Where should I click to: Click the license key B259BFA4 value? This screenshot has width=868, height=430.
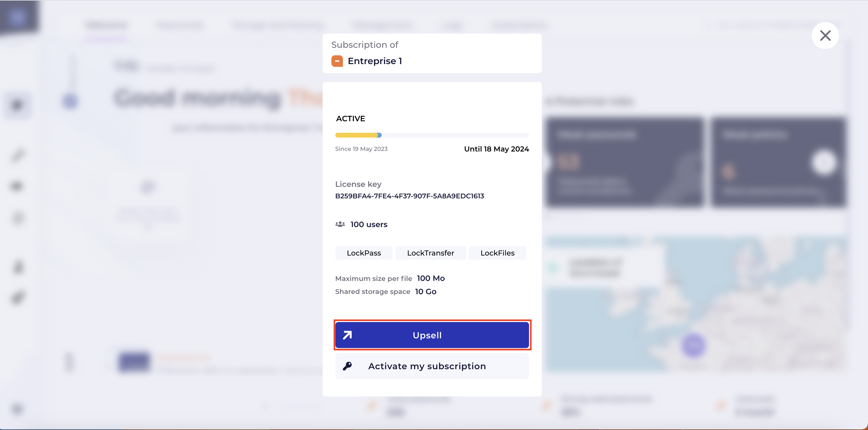click(x=409, y=196)
